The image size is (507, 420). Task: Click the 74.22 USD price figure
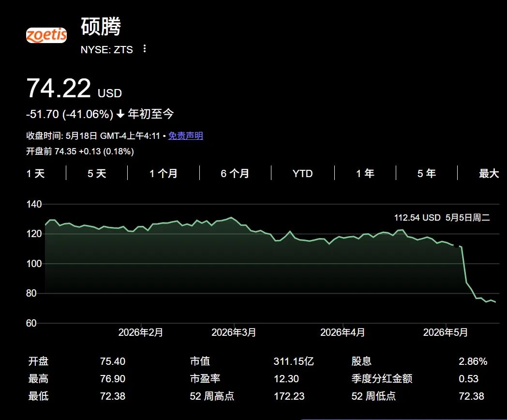[74, 88]
